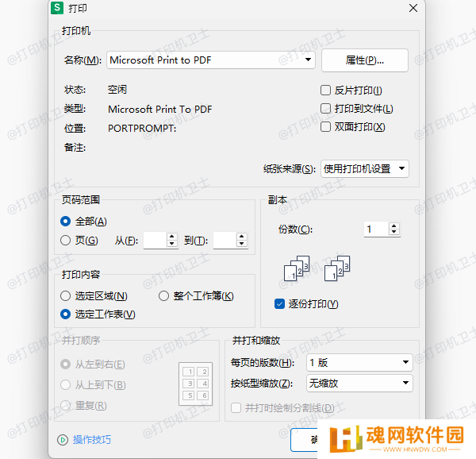Image resolution: width=476 pixels, height=459 pixels.
Task: Open 每页的版数 pages per sheet dropdown
Action: pyautogui.click(x=359, y=362)
